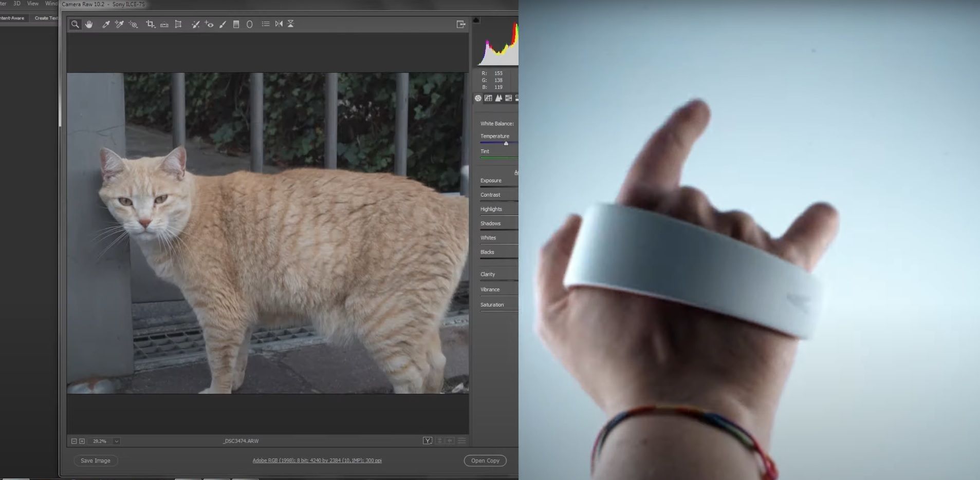Image resolution: width=980 pixels, height=480 pixels.
Task: Open the Camera Raw preferences list icon
Action: click(x=265, y=24)
